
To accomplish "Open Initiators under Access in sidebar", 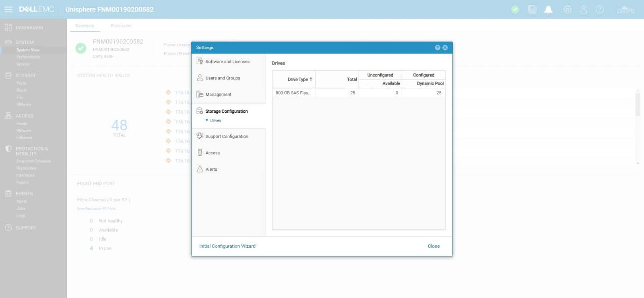I will 24,138.
